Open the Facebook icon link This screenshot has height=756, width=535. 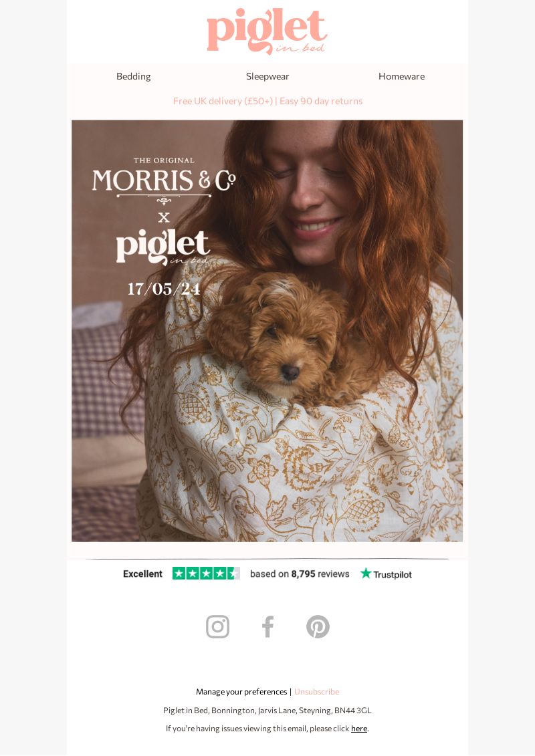(x=267, y=627)
